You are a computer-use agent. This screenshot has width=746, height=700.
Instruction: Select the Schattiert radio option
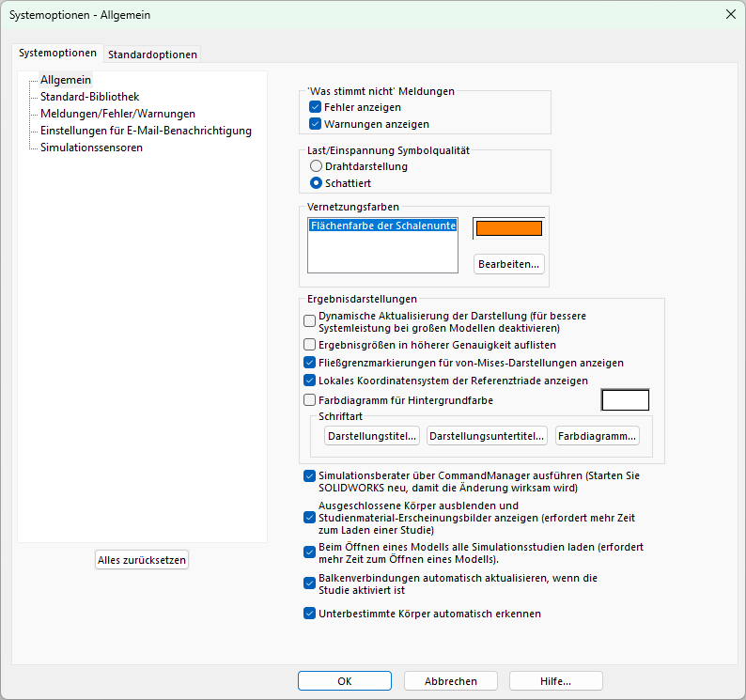(x=316, y=183)
